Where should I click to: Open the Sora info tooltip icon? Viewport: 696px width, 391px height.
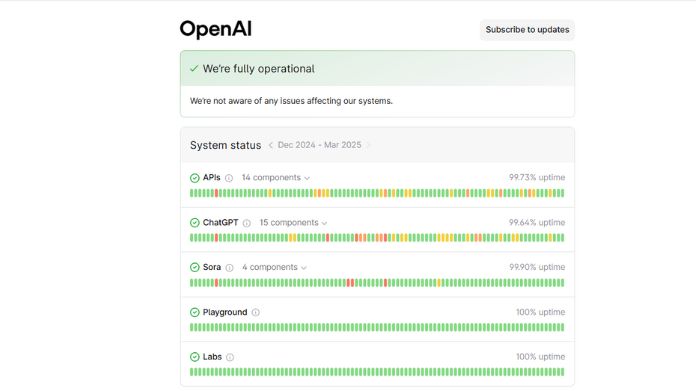(x=229, y=268)
